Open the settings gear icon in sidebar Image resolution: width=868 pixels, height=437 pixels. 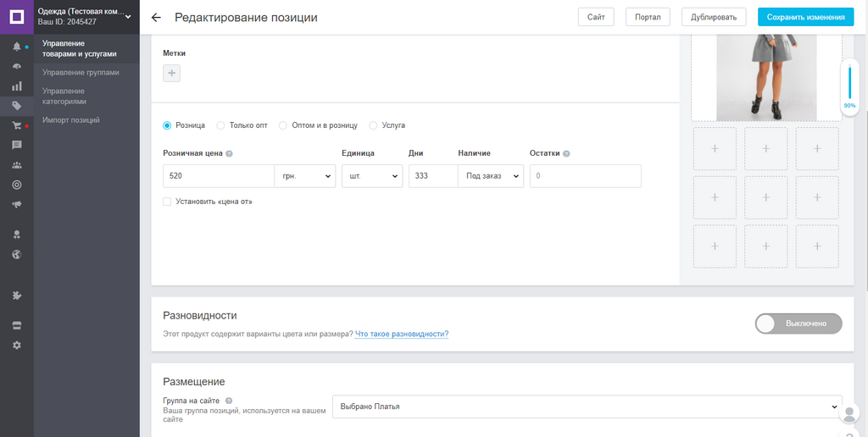click(x=16, y=345)
